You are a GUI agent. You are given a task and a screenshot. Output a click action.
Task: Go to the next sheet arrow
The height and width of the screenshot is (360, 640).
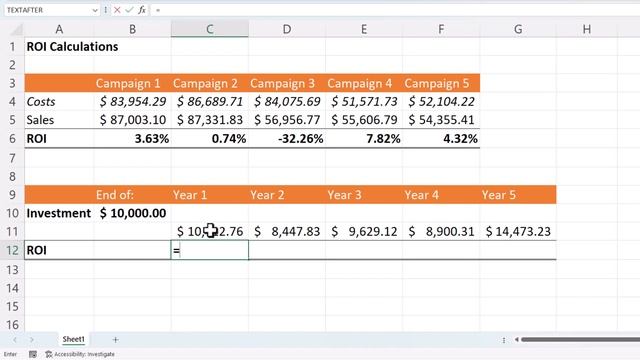tap(31, 340)
